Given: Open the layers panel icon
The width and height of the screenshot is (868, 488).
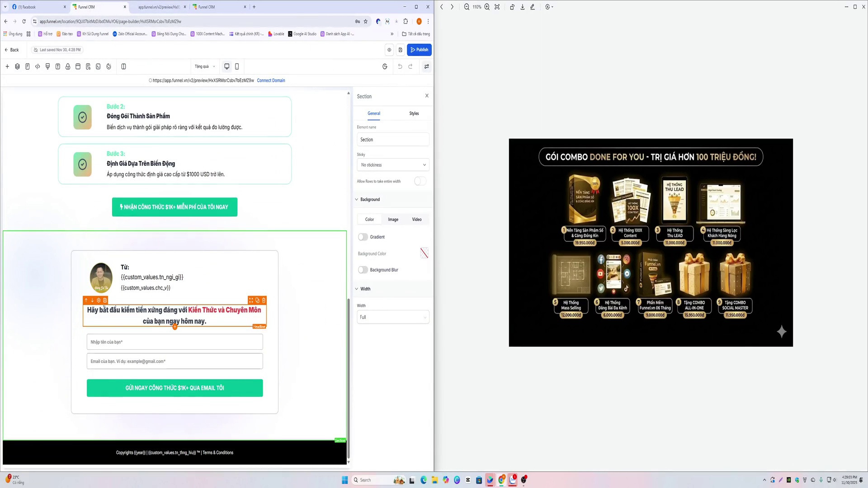Looking at the screenshot, I should (x=17, y=66).
